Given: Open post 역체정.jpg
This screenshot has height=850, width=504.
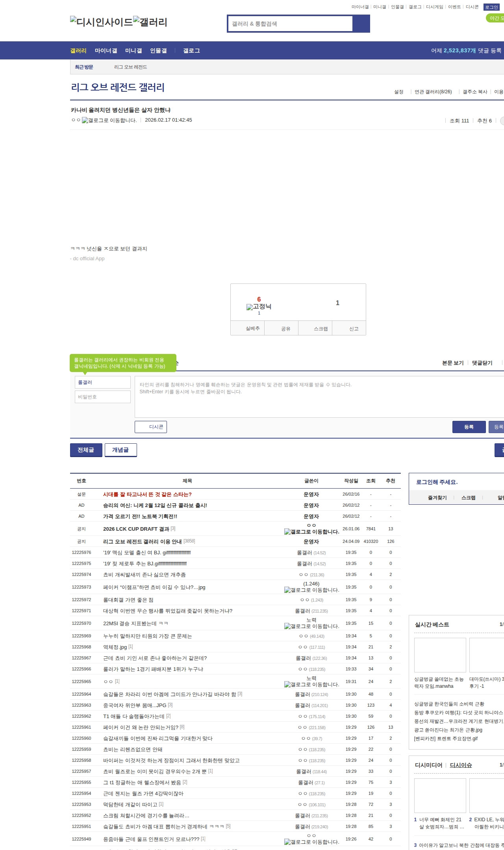Looking at the screenshot, I should pyautogui.click(x=115, y=647).
